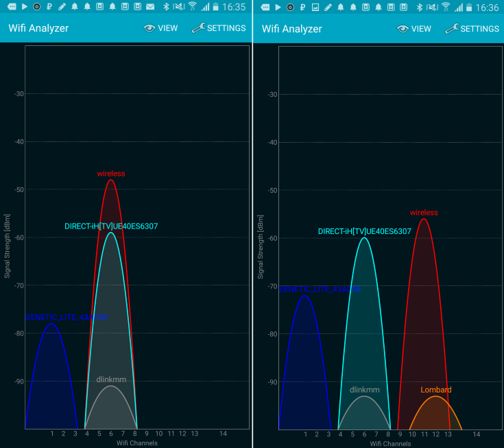Select blue EENETIC_LITE_43AC9B label in left graph
The width and height of the screenshot is (504, 448).
coord(67,318)
